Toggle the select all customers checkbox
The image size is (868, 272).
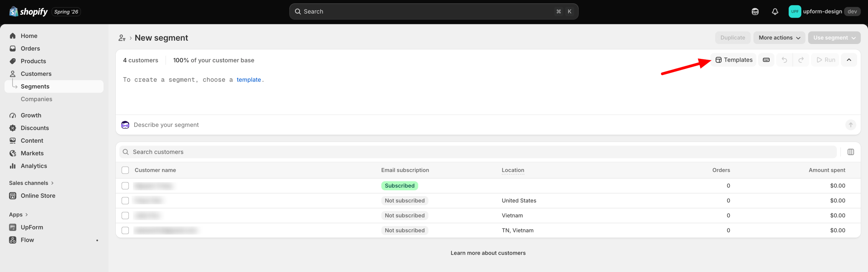pos(125,170)
